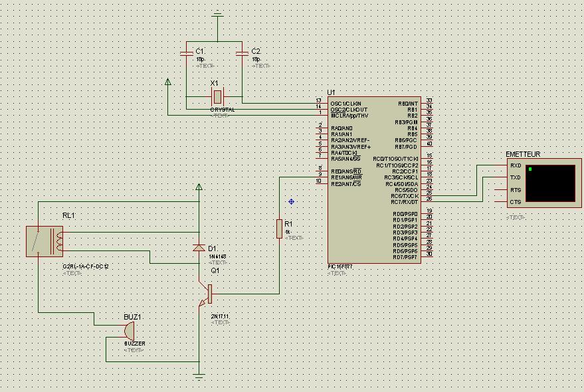Select capacitor C2 symbol
584x392 pixels.
242,54
